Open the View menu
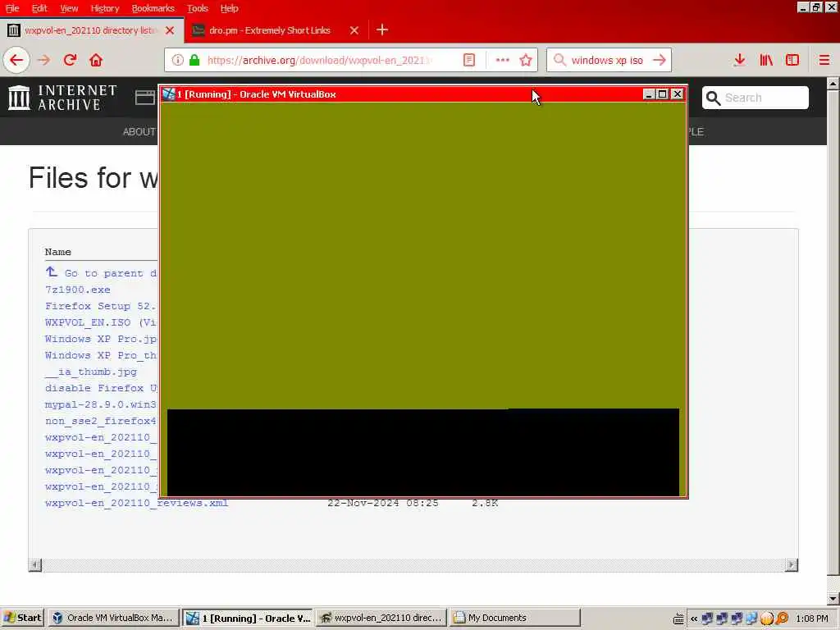This screenshot has height=630, width=840. tap(69, 8)
